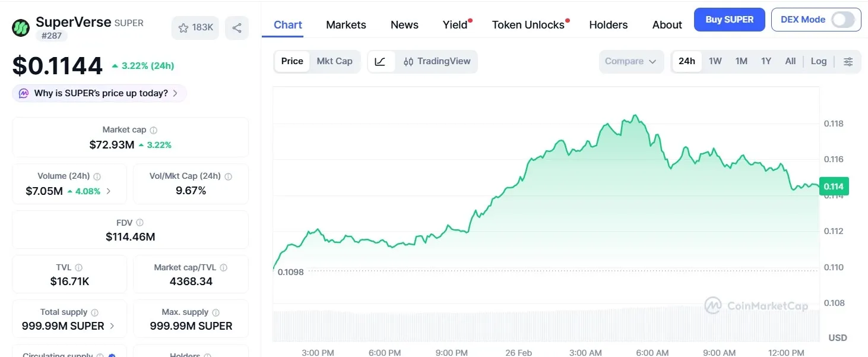Select the line chart type icon
Viewport: 868px width, 357px height.
(x=381, y=61)
